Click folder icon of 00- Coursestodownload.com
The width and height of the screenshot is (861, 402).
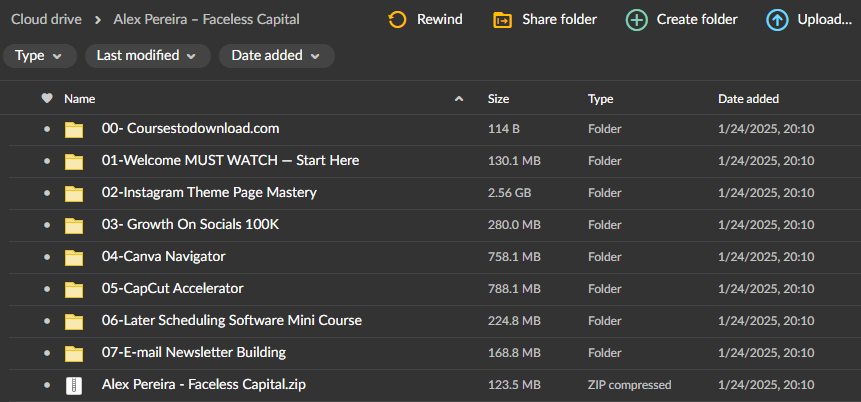(74, 130)
